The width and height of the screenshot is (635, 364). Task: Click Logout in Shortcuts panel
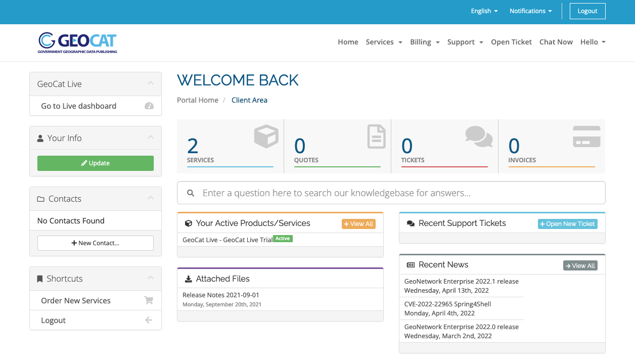(96, 320)
